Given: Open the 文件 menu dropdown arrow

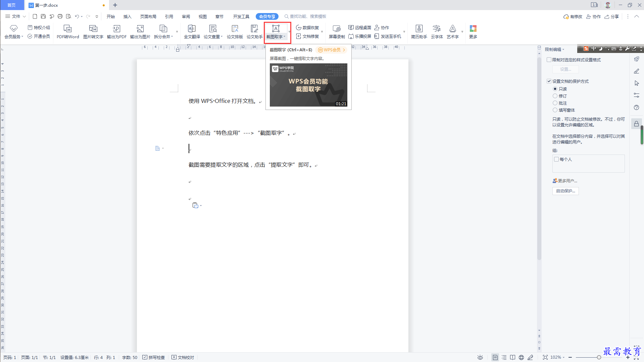Looking at the screenshot, I should point(24,16).
